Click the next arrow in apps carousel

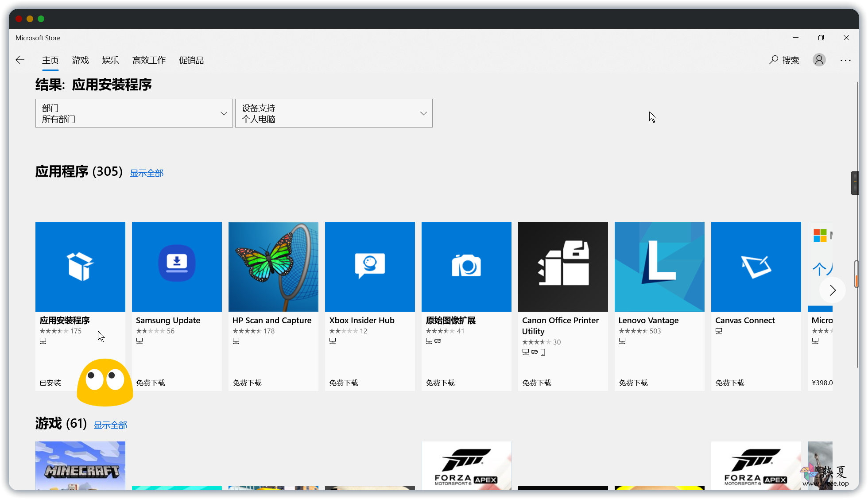point(833,290)
